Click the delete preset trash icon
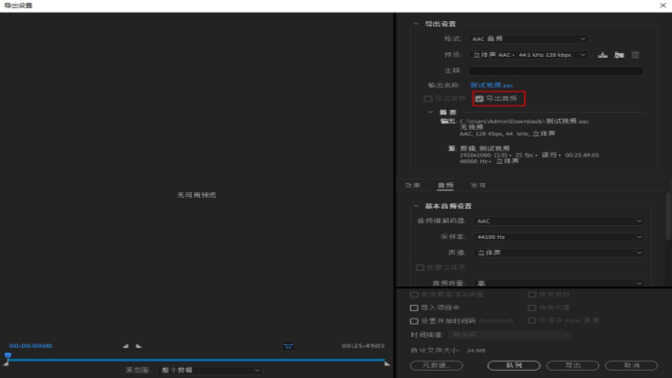672x378 pixels. coord(635,55)
